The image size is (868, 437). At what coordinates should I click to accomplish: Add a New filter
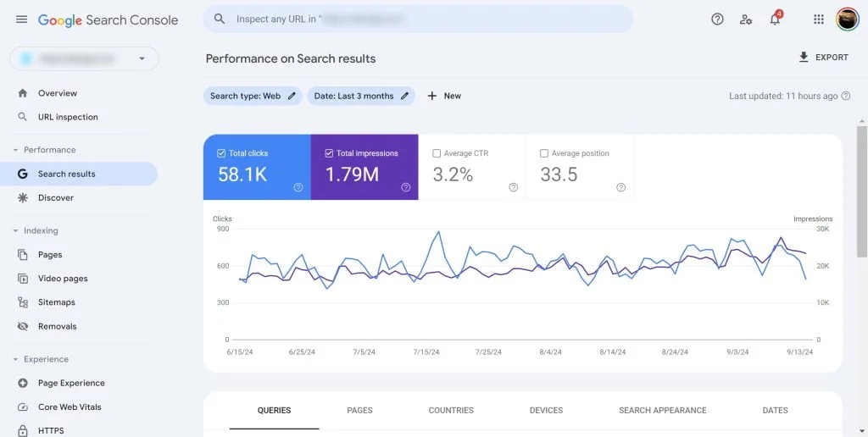pyautogui.click(x=444, y=96)
